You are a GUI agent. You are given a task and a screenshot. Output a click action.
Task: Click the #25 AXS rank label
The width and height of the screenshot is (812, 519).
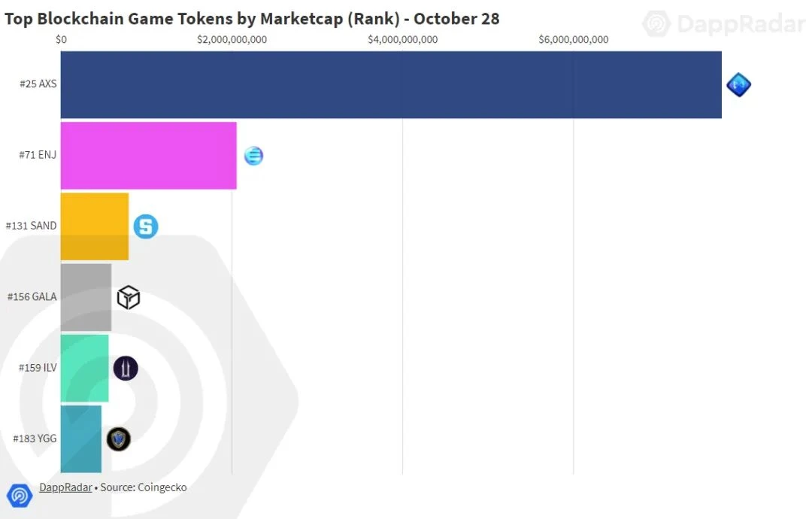click(x=38, y=84)
